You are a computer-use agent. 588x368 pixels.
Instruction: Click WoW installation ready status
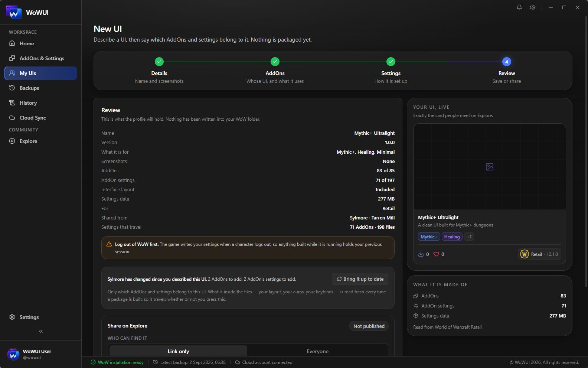pos(117,362)
